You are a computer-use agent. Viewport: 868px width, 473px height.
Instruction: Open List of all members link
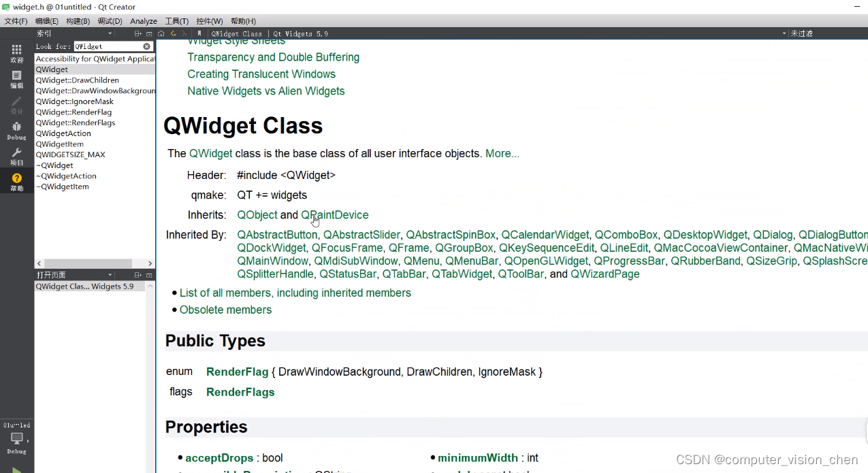295,293
